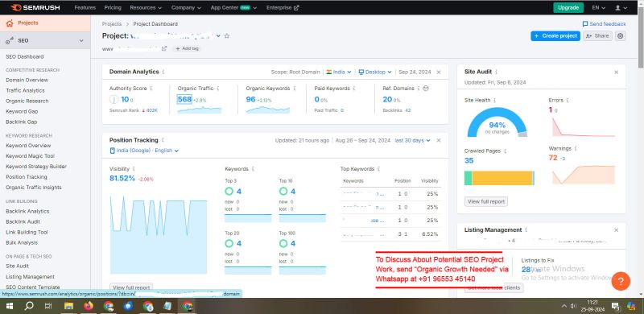Open last 30 days range dropdown
The image size is (644, 314).
[412, 140]
